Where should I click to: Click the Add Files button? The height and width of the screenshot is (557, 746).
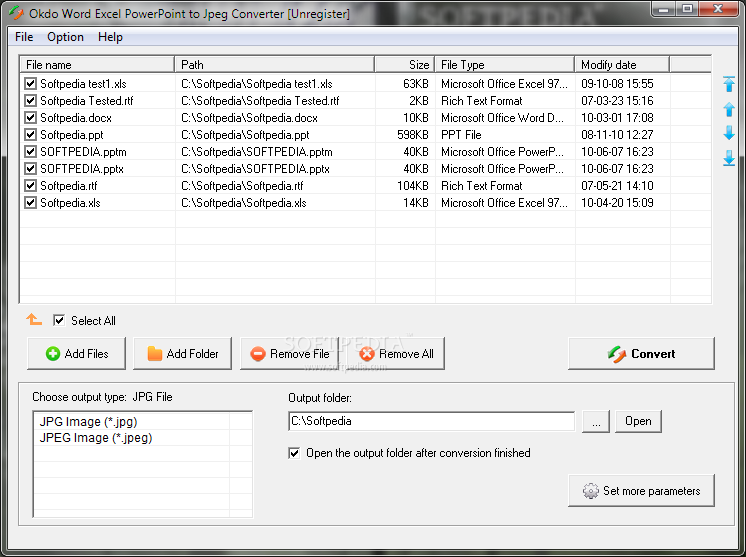click(77, 353)
